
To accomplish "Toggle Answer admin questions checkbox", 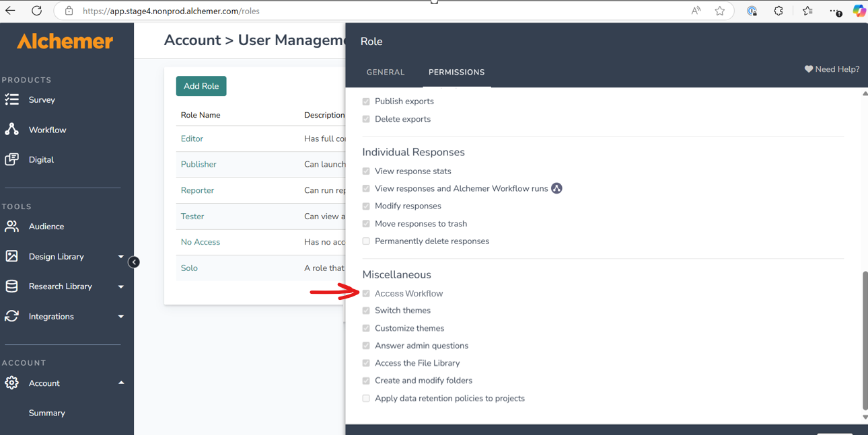I will coord(366,346).
